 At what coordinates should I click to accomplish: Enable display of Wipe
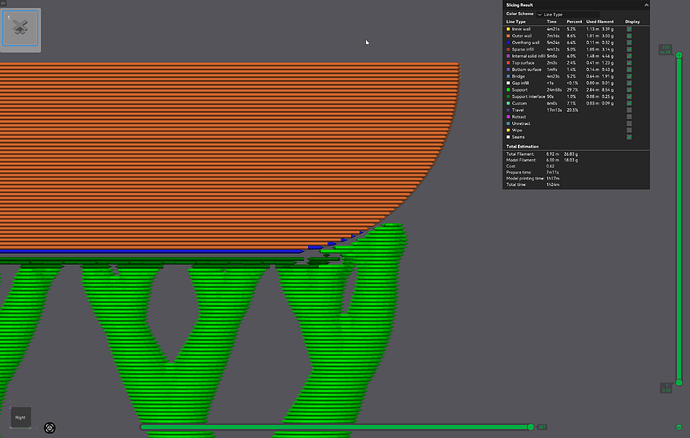tap(629, 130)
